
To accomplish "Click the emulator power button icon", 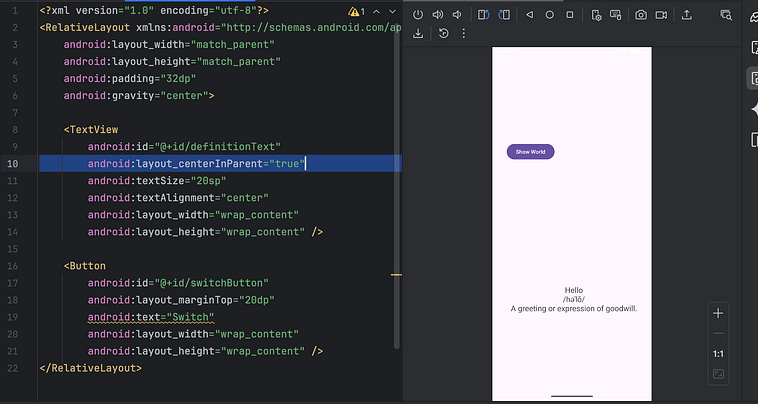I will pyautogui.click(x=418, y=15).
